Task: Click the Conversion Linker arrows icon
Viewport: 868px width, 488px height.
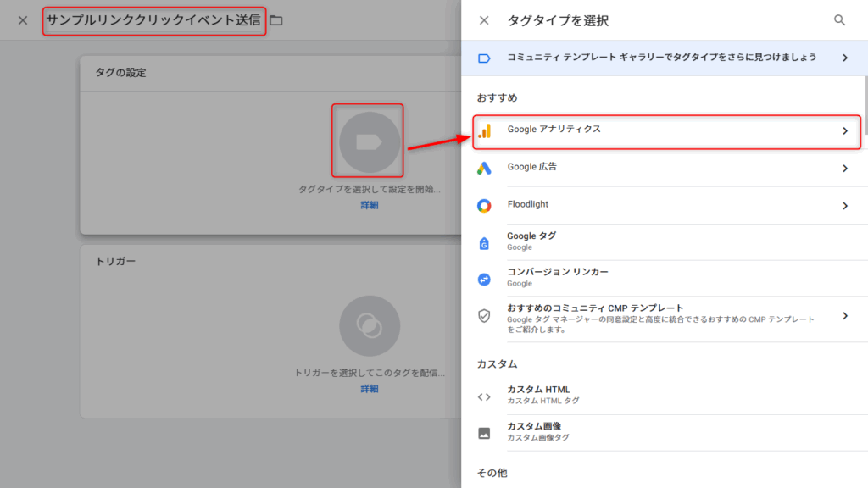Action: (x=484, y=280)
